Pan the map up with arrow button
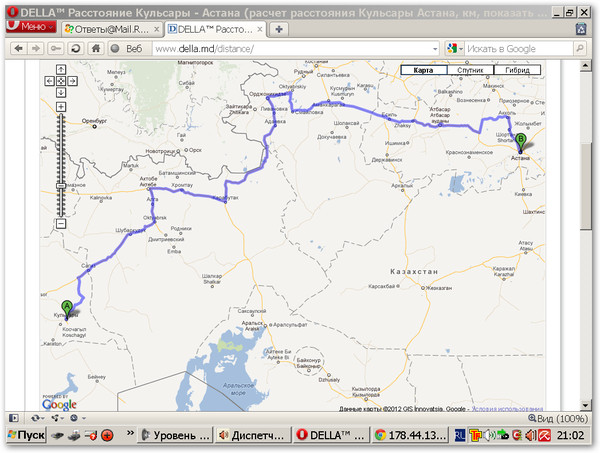This screenshot has height=453, width=600. pyautogui.click(x=61, y=71)
